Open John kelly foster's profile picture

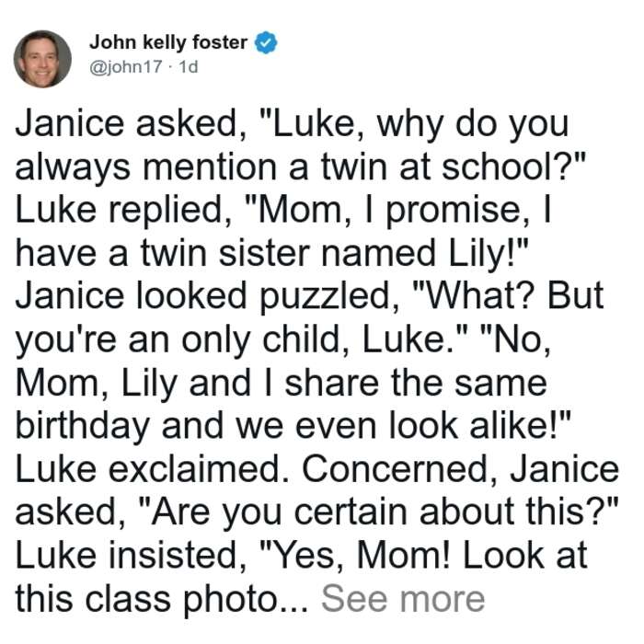42,59
